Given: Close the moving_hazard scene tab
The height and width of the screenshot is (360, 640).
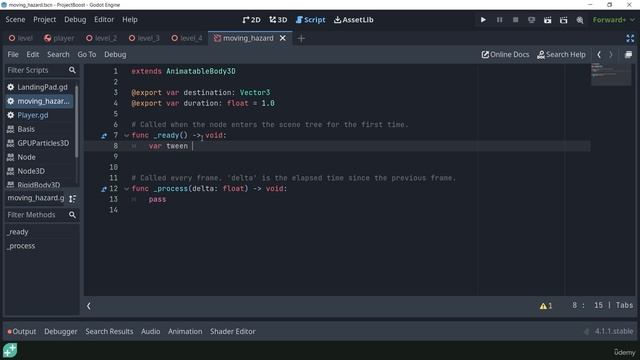Looking at the screenshot, I should pyautogui.click(x=282, y=38).
